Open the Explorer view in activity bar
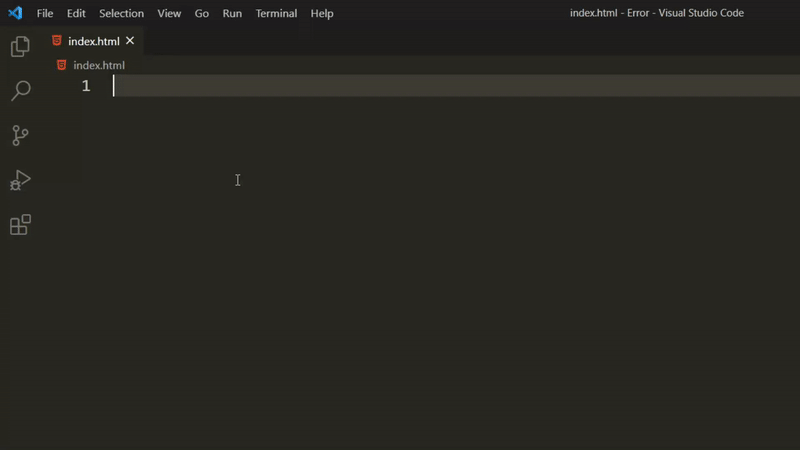Image resolution: width=800 pixels, height=450 pixels. tap(20, 46)
